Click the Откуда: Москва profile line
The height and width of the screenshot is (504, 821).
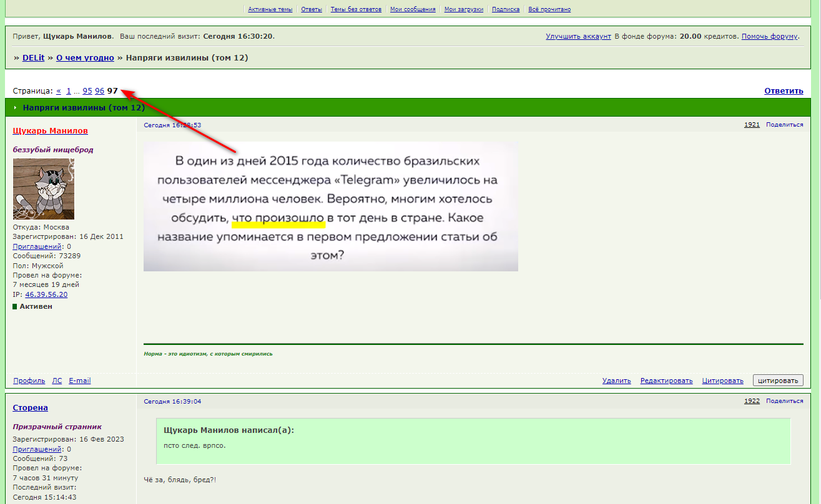pyautogui.click(x=41, y=227)
